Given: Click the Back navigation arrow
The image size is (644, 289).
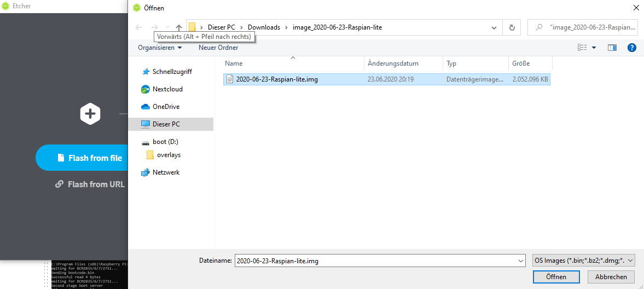Looking at the screenshot, I should click(x=139, y=27).
